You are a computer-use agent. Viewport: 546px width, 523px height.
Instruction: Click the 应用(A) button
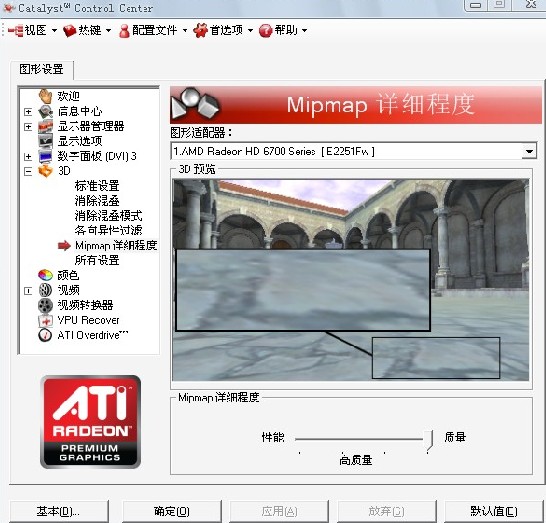click(279, 511)
